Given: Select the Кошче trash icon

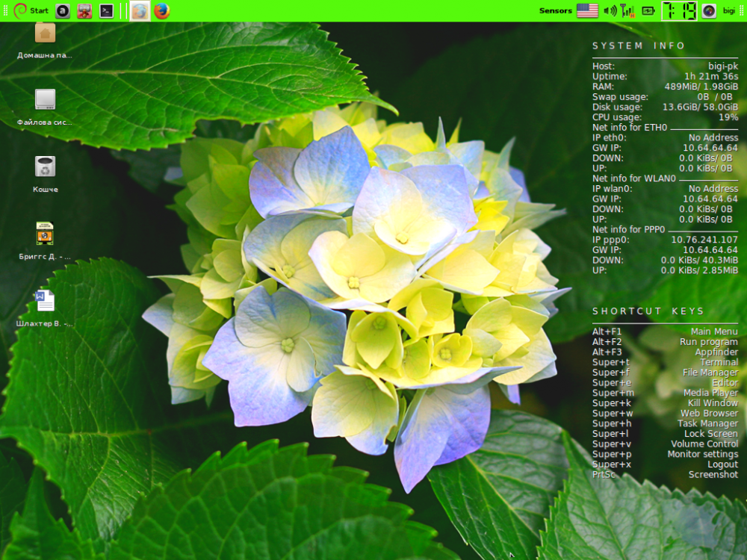Looking at the screenshot, I should click(x=45, y=174).
